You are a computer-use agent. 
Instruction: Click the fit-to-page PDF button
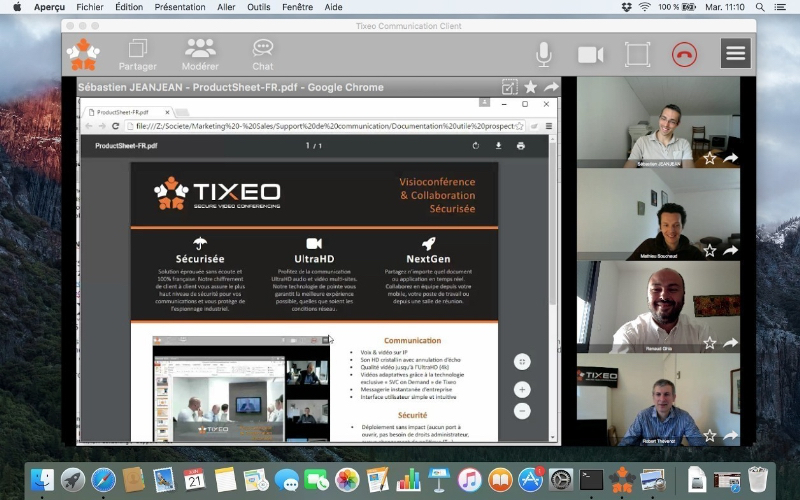pos(522,362)
